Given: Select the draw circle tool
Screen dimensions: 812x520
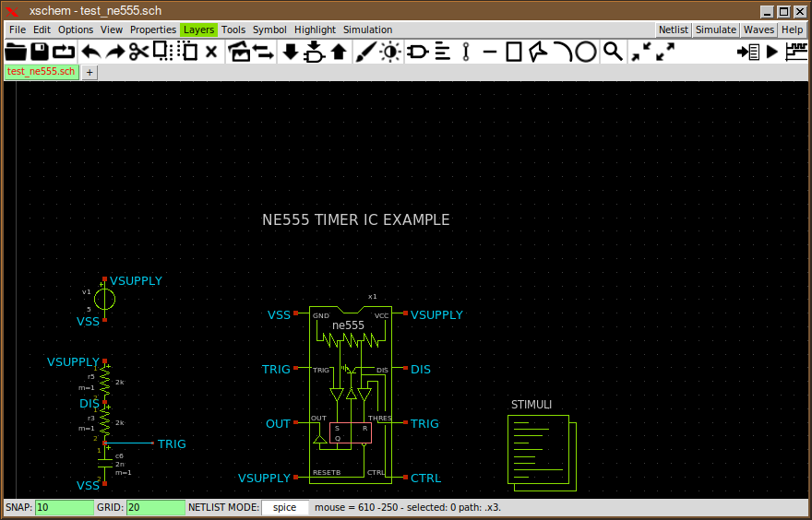Looking at the screenshot, I should [x=586, y=52].
